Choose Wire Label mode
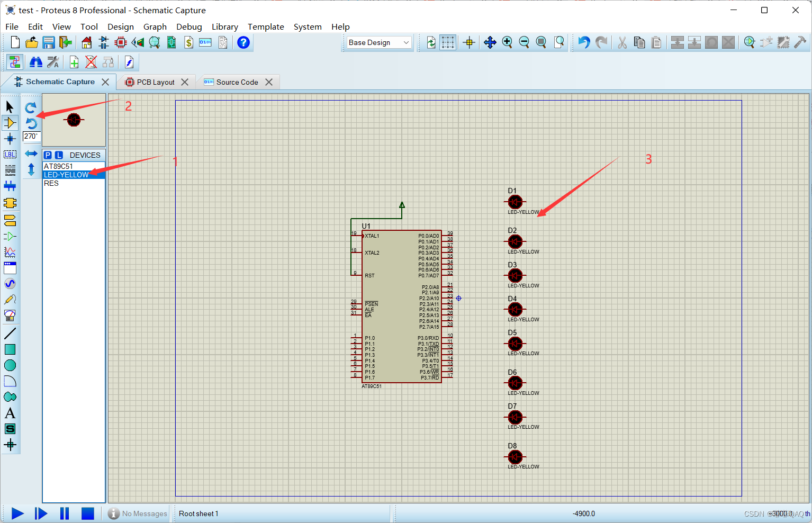 pos(10,155)
